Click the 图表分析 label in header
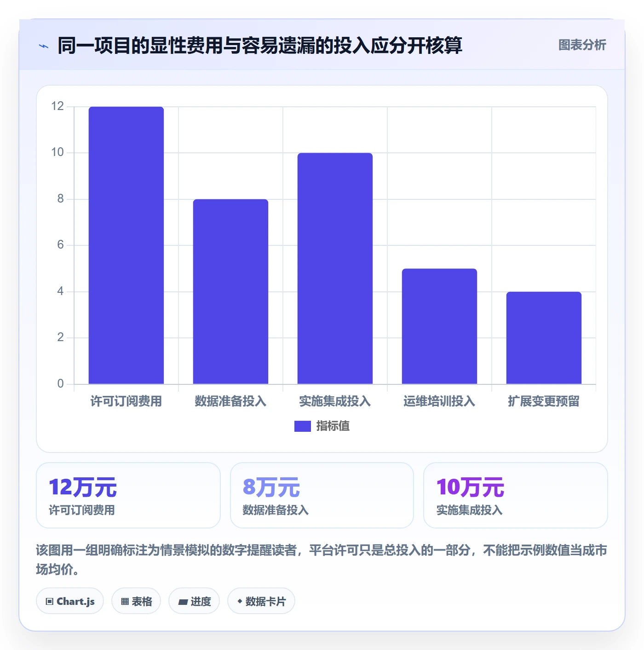 pyautogui.click(x=582, y=45)
